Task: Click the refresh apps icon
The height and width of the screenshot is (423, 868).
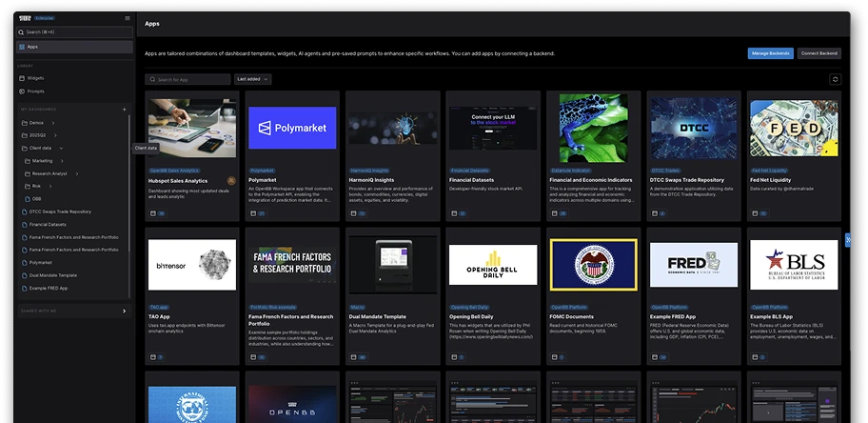Action: pos(835,80)
